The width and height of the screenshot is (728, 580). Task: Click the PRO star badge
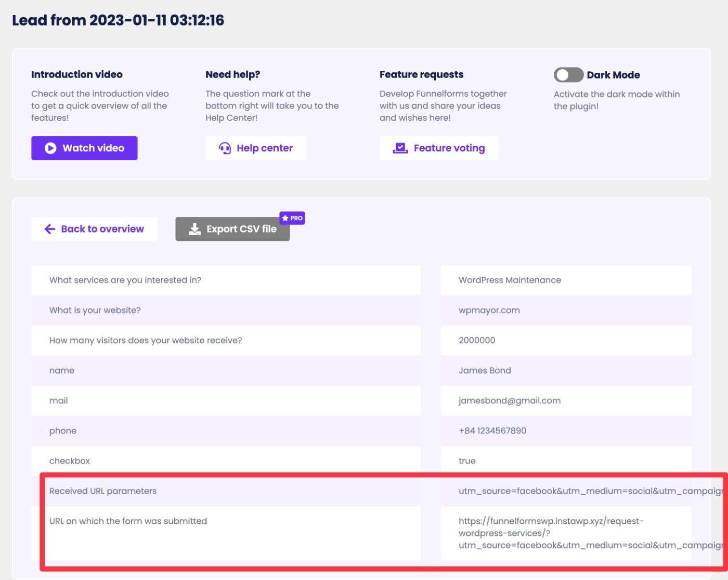(292, 218)
